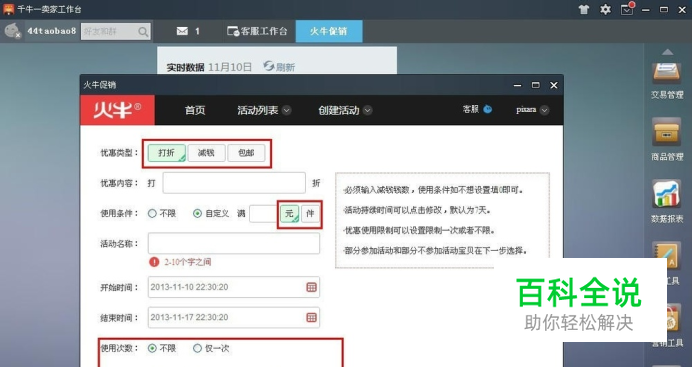Maximize the 火牛促销 dialog window
This screenshot has width=692, height=367.
535,85
